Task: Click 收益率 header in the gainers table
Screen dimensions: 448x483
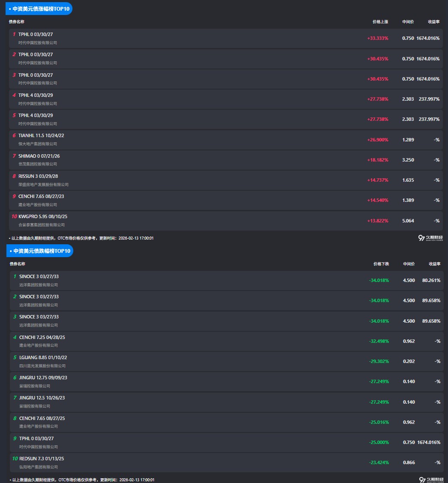Action: pyautogui.click(x=433, y=22)
